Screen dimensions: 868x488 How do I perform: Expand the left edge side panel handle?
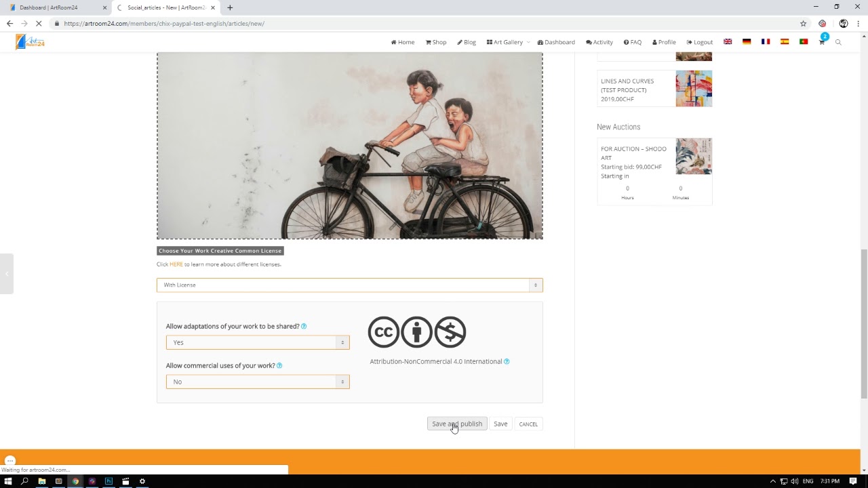point(7,273)
